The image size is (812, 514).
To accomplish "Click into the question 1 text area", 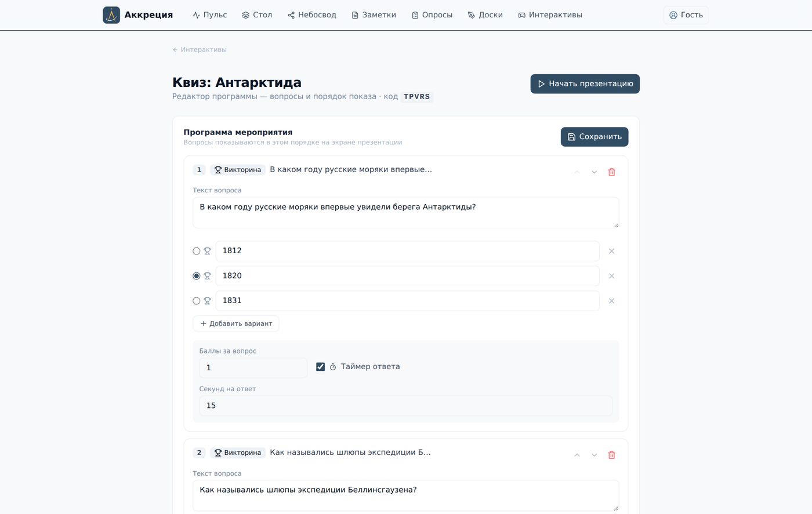I will [405, 213].
